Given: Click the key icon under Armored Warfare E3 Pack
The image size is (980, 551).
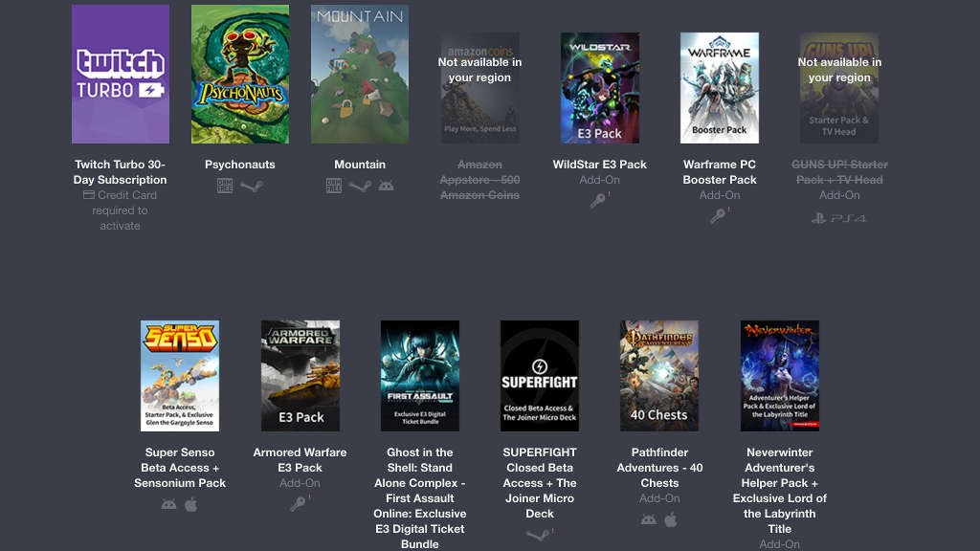Looking at the screenshot, I should click(x=300, y=503).
